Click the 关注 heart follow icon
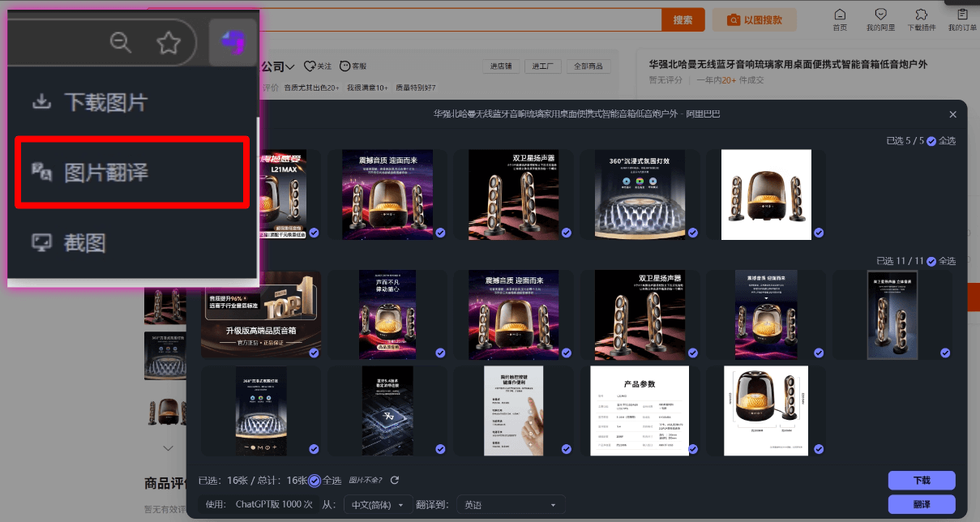Screen dimensions: 980x522 [x=318, y=66]
